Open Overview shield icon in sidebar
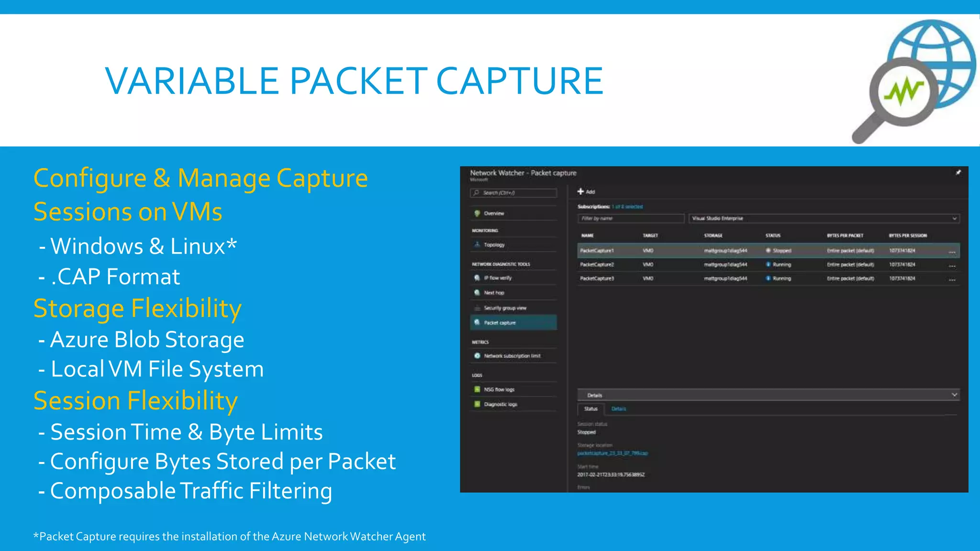Screen dimensions: 980x551 point(477,213)
